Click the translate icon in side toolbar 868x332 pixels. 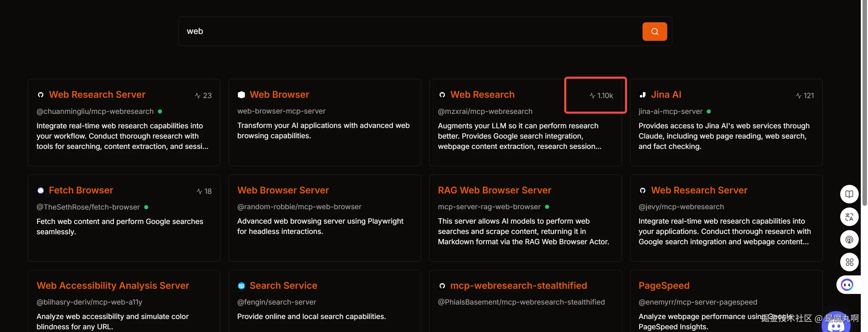(849, 217)
